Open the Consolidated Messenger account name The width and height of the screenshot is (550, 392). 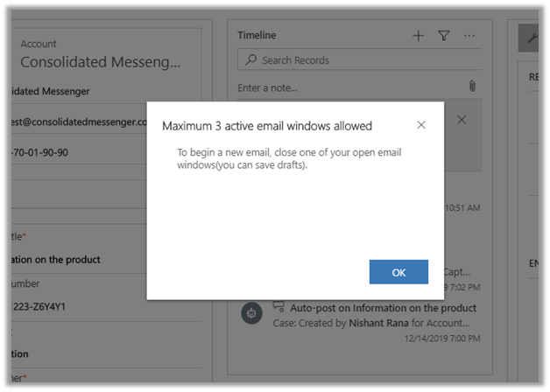101,62
